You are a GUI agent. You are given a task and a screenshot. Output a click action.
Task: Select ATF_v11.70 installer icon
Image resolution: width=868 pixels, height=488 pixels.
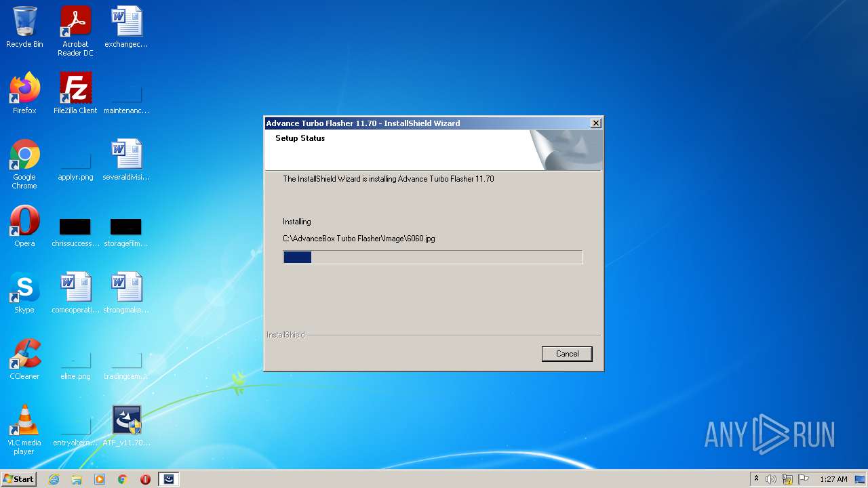126,426
